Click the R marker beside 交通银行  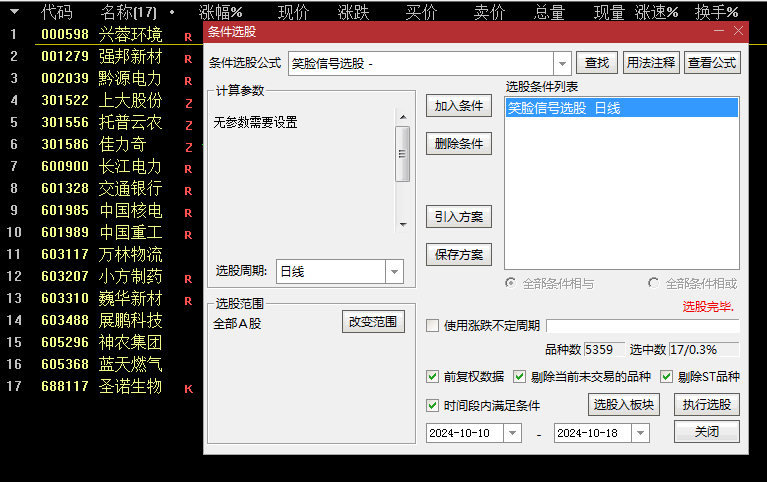click(x=188, y=191)
